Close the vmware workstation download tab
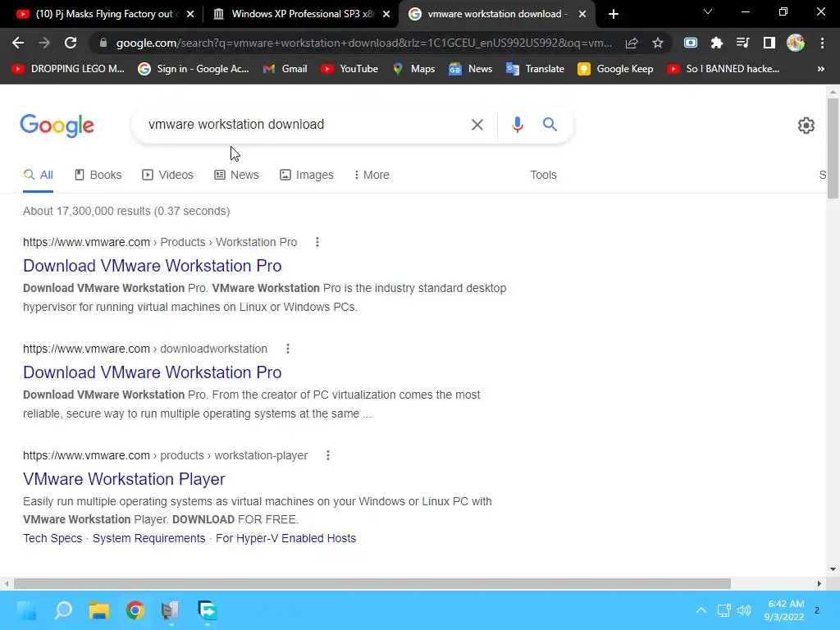840x630 pixels. [582, 14]
